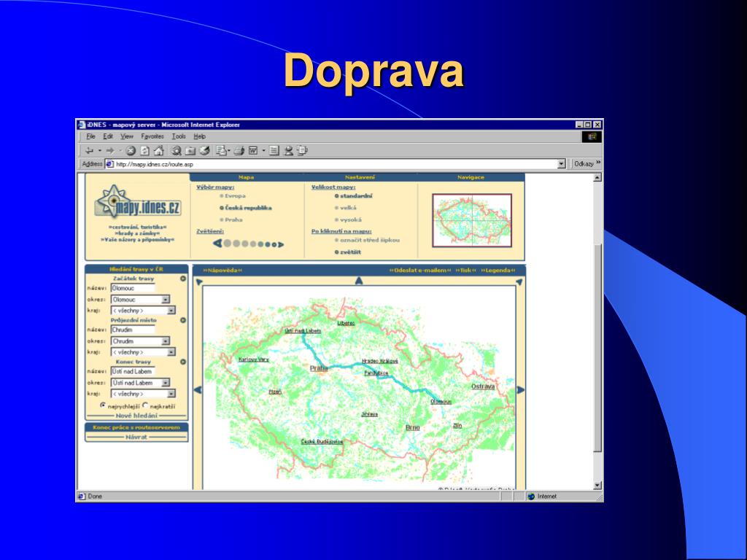Pan map west with left arrow
Screen dimensions: 747x560
click(198, 390)
